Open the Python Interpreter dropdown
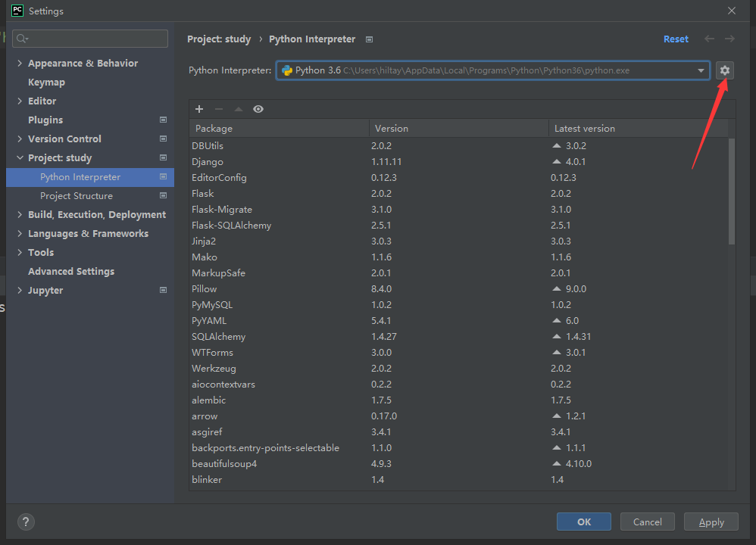The width and height of the screenshot is (756, 545). pyautogui.click(x=701, y=70)
